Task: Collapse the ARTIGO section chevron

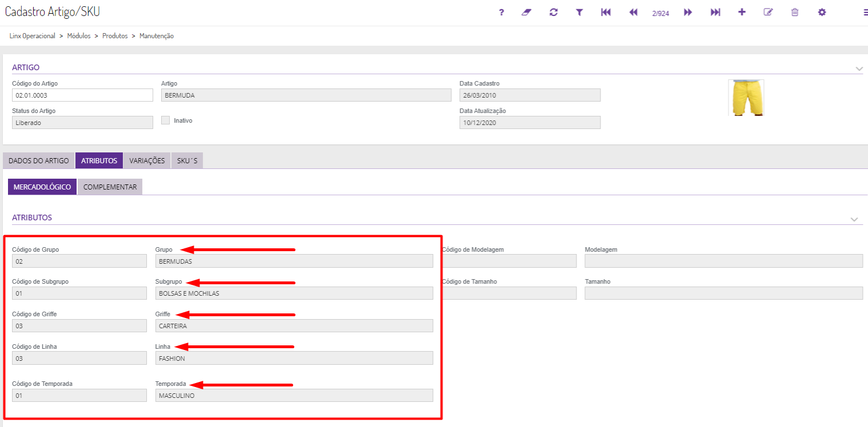Action: [859, 69]
